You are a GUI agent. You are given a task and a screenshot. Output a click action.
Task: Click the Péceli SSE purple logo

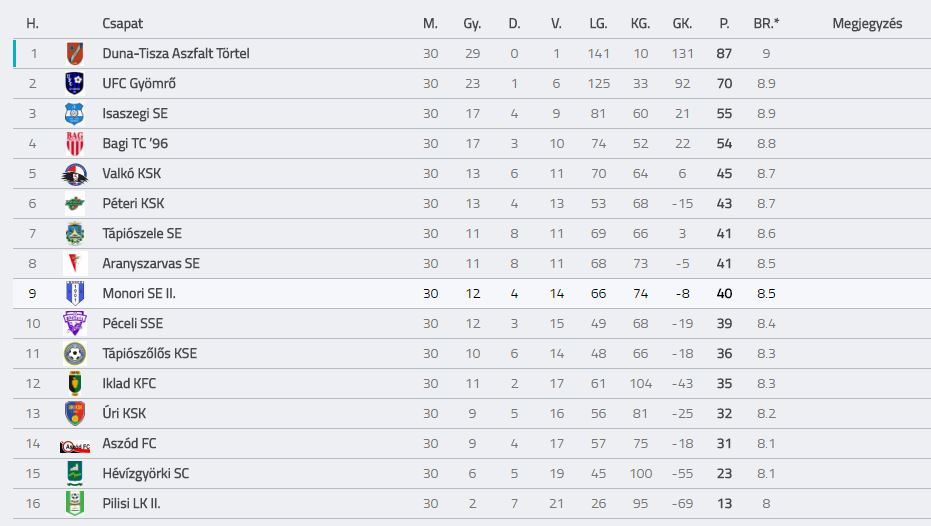[x=75, y=324]
